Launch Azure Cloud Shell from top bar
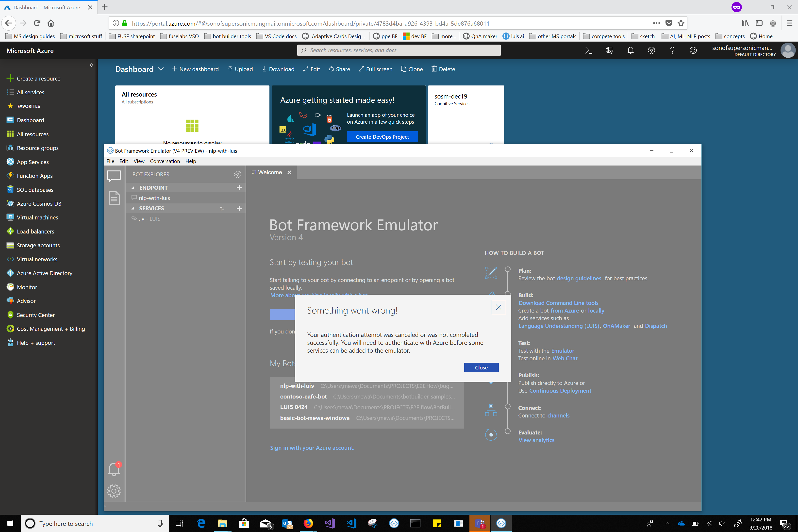 589,50
